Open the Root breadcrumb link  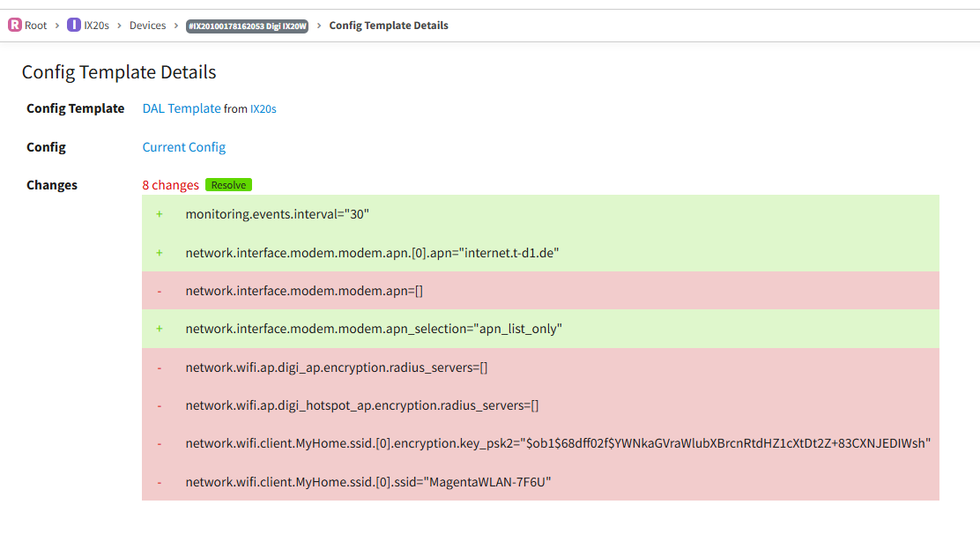coord(35,26)
